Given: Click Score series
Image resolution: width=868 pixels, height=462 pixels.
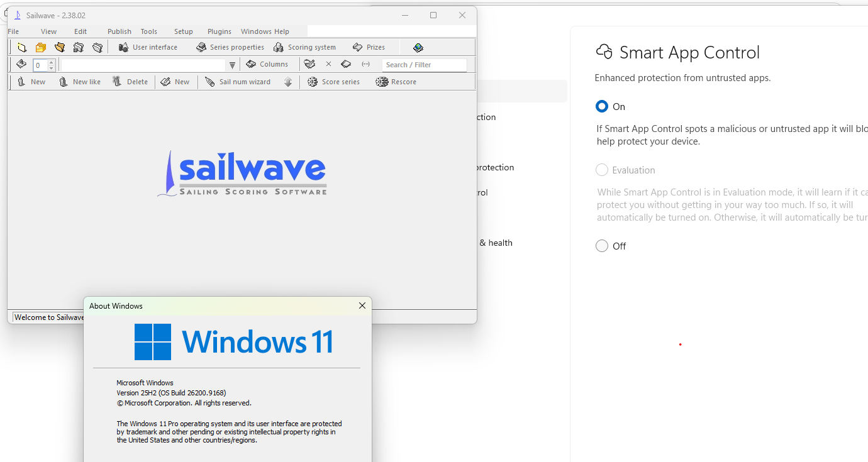Looking at the screenshot, I should [333, 82].
